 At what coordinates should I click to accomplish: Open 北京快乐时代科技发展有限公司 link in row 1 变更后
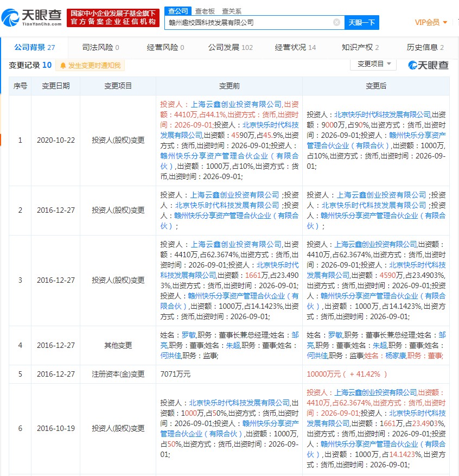click(x=382, y=115)
